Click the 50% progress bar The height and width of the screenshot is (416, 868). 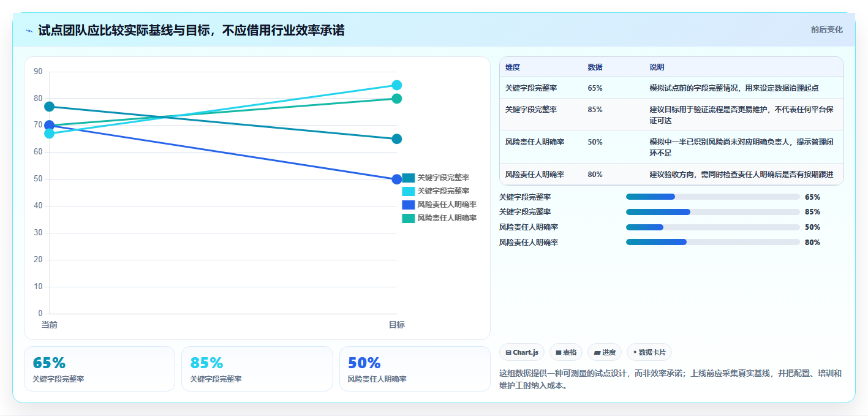713,227
